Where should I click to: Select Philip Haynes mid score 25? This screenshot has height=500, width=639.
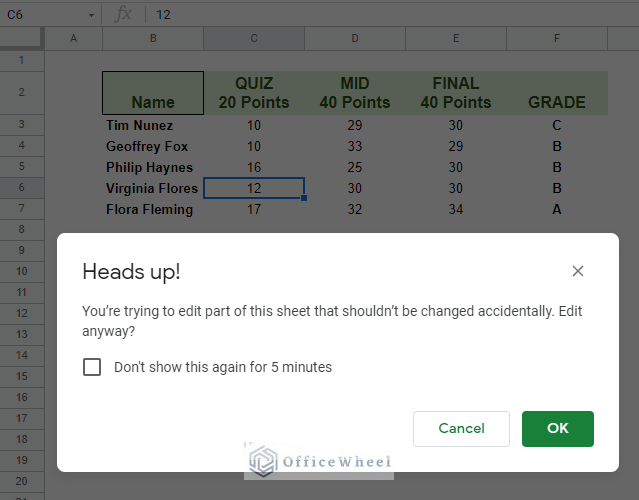pos(355,167)
